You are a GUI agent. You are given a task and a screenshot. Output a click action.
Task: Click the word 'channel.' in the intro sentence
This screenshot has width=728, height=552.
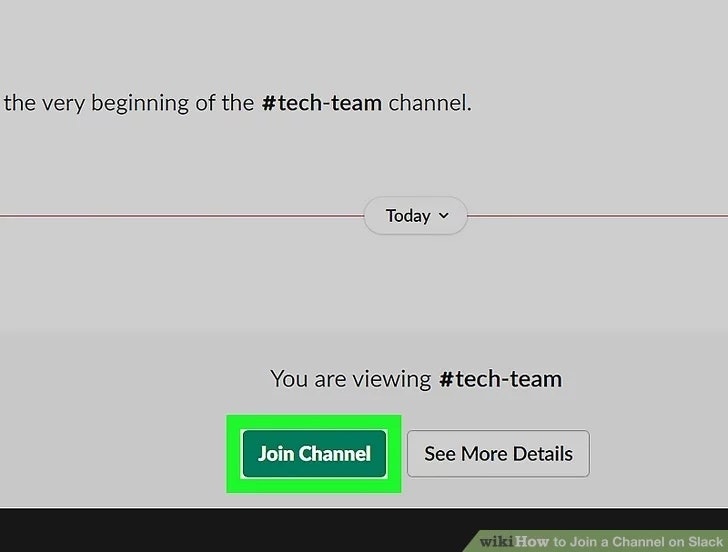pyautogui.click(x=430, y=103)
